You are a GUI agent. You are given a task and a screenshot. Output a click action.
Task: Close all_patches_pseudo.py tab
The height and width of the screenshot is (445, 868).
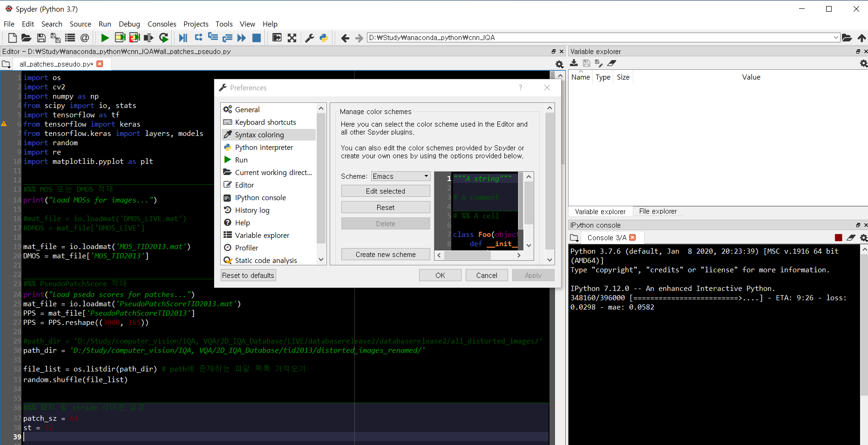click(100, 64)
